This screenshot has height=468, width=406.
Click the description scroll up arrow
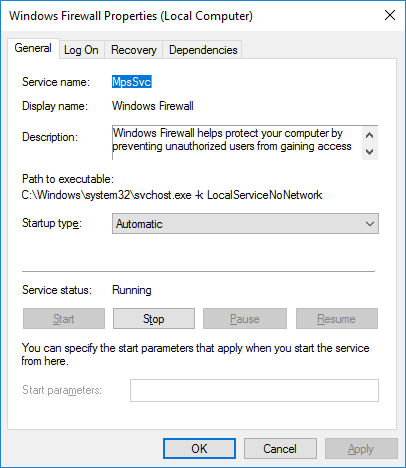click(x=369, y=135)
